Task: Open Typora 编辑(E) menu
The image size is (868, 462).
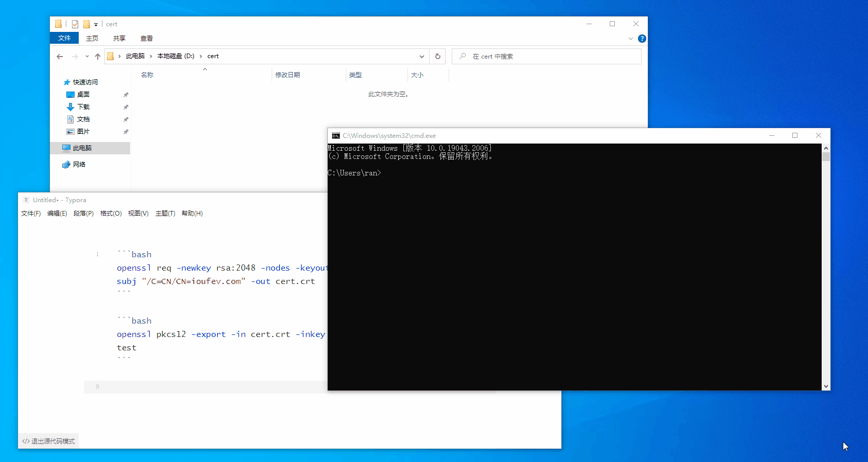Action: click(57, 214)
